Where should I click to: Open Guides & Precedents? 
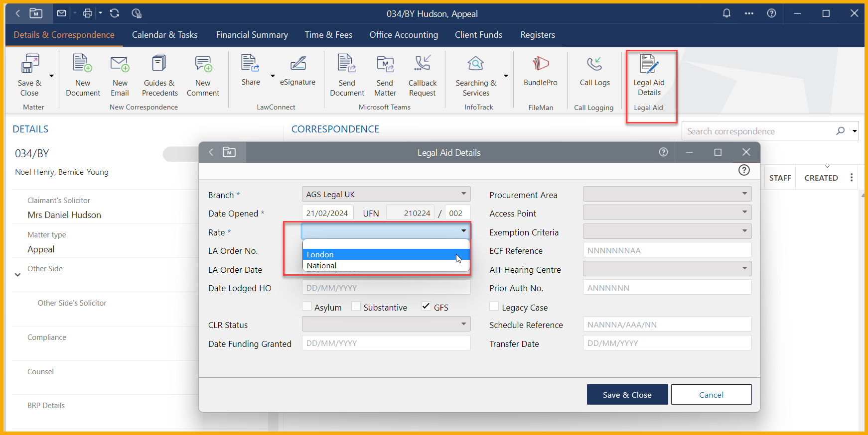coord(159,76)
